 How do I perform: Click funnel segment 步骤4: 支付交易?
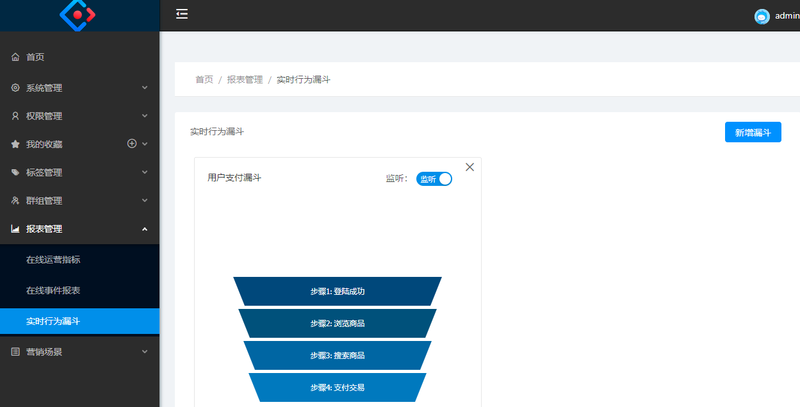pyautogui.click(x=337, y=388)
